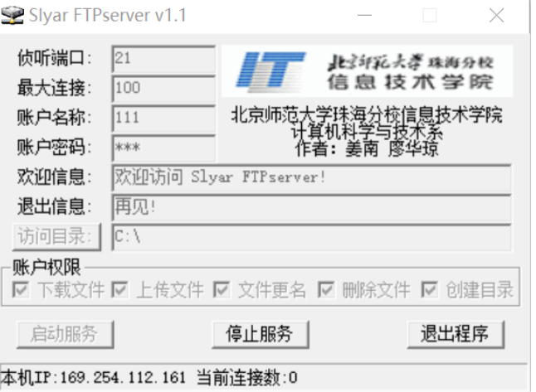Close the Slyar FTPserver window
The width and height of the screenshot is (536, 392).
(496, 16)
